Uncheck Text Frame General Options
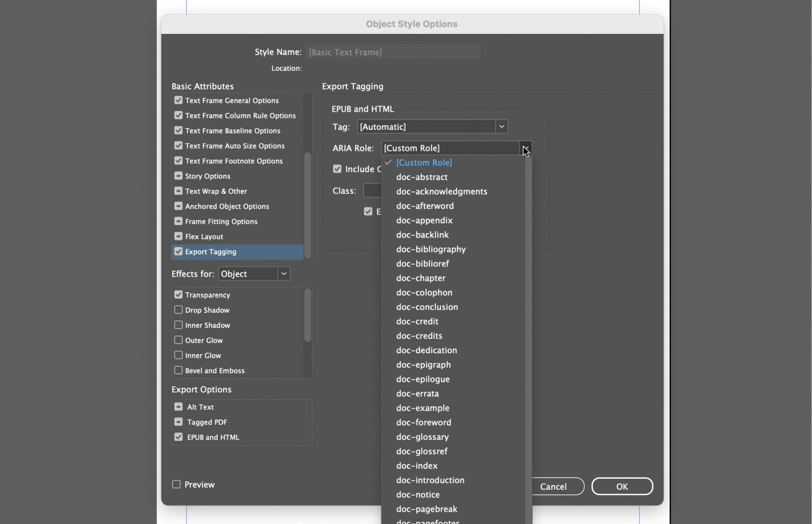Viewport: 812px width, 524px height. click(178, 100)
